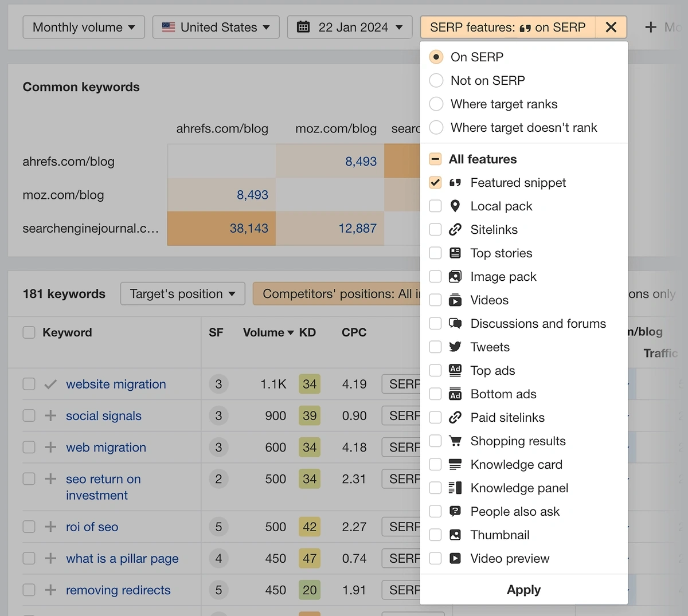This screenshot has height=616, width=688.
Task: Click the Top stories newspaper icon
Action: [x=455, y=253]
